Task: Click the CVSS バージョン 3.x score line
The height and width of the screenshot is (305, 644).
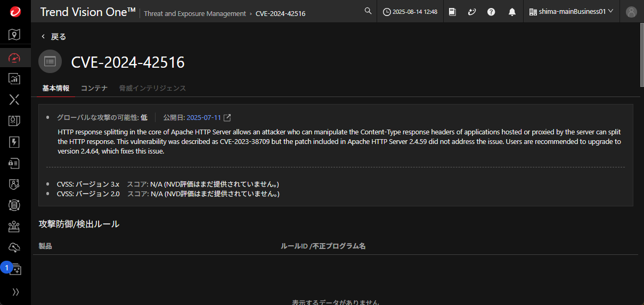Action: [168, 184]
